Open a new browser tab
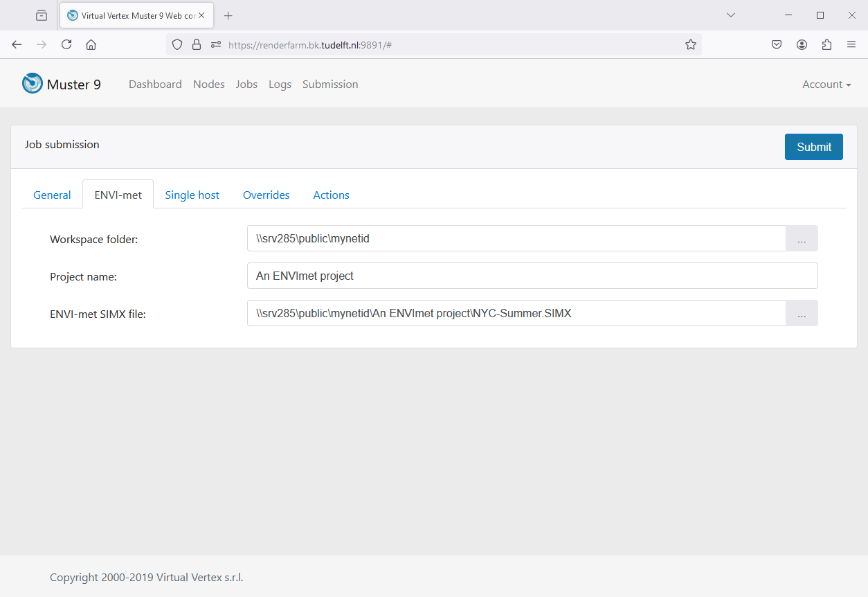 coord(228,15)
